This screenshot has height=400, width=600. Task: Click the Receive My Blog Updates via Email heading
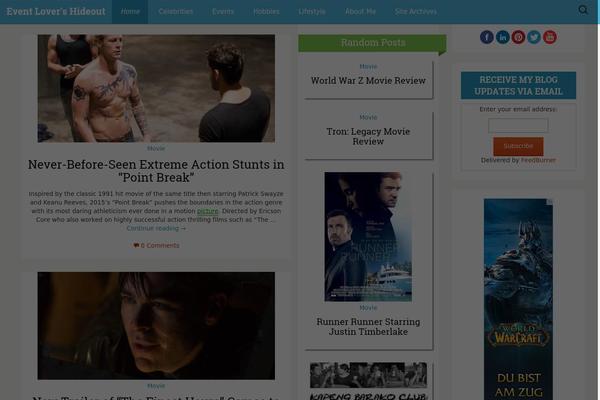click(x=518, y=85)
